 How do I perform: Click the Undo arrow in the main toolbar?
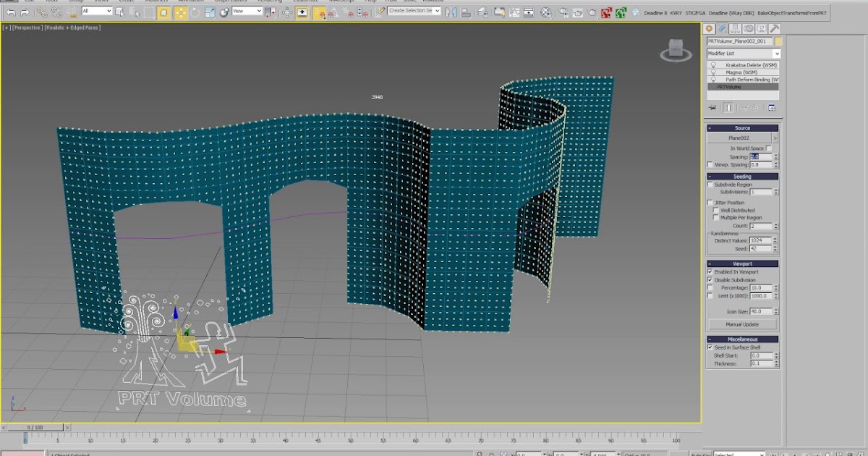[x=11, y=12]
